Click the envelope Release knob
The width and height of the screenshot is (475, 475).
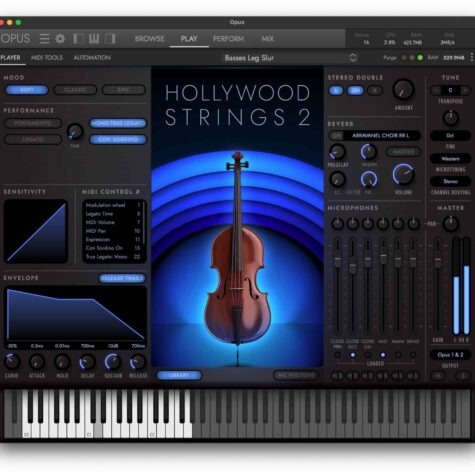click(x=138, y=362)
